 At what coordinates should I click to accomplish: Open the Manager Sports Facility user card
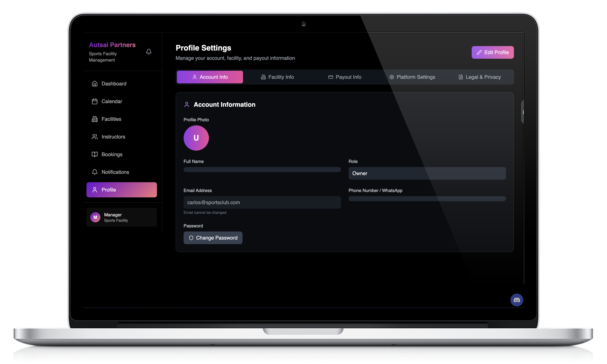click(121, 217)
